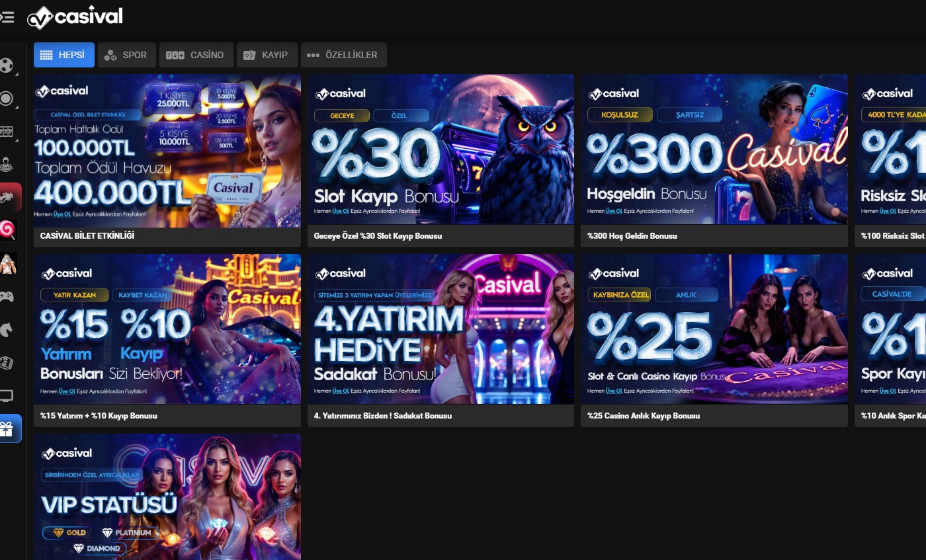Open the KAYIP filter tab
The width and height of the screenshot is (926, 560).
point(267,55)
